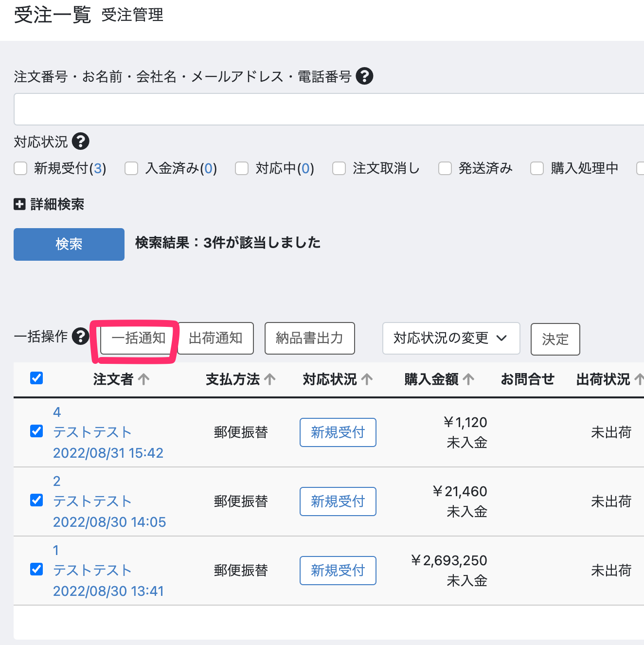Click 新規受付 status button for order 1
644x645 pixels.
click(338, 571)
